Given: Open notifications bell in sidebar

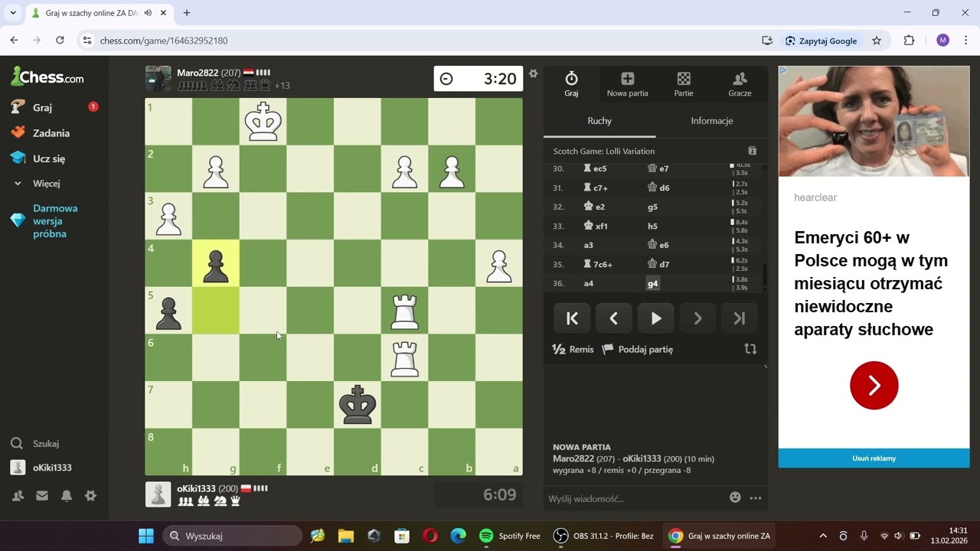Looking at the screenshot, I should [67, 496].
